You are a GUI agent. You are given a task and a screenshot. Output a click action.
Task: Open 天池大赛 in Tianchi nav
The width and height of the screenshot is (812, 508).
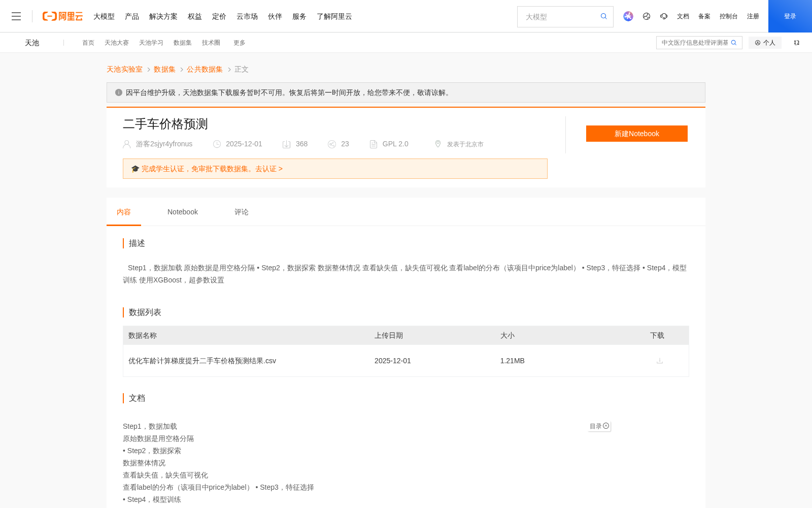click(117, 43)
